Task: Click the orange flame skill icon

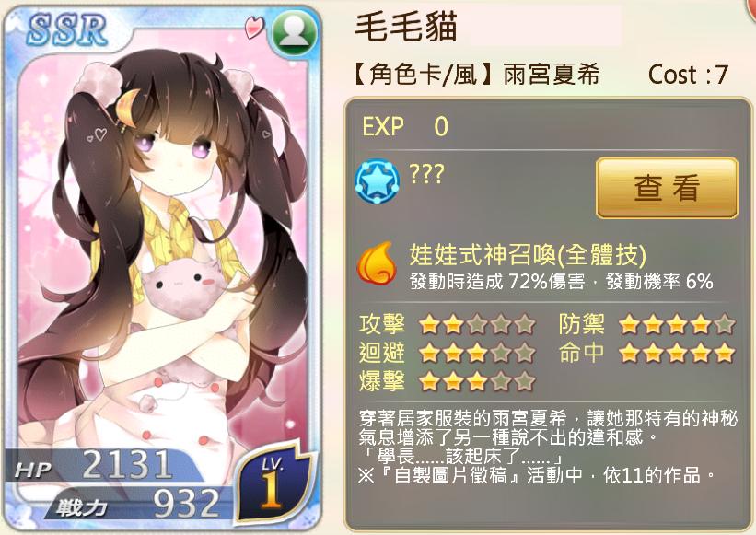Action: point(377,263)
